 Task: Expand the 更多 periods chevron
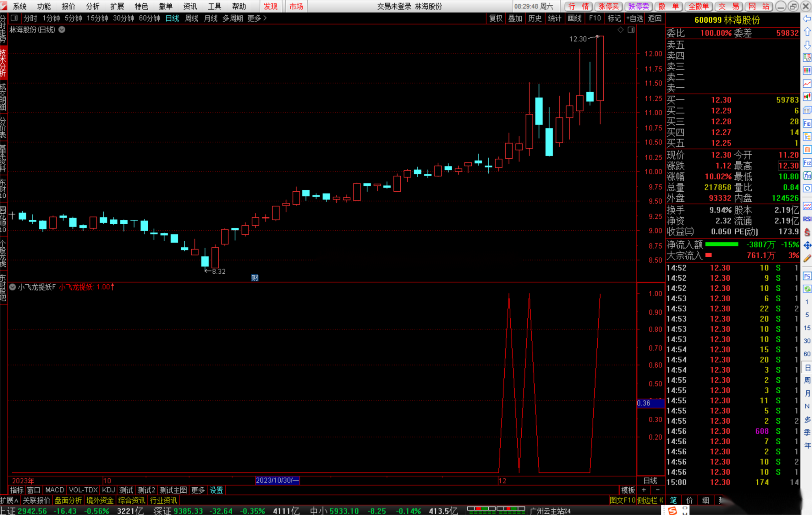pyautogui.click(x=265, y=18)
